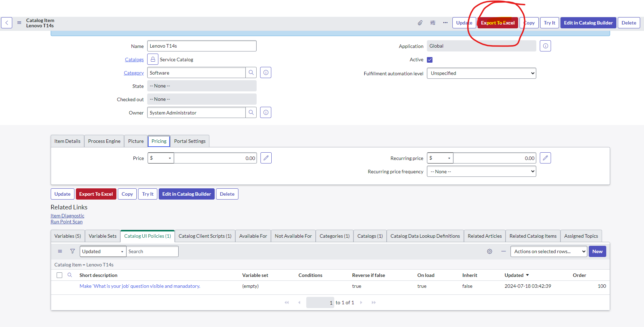The height and width of the screenshot is (327, 644).
Task: Click the Category lookup magnifier icon
Action: (251, 72)
